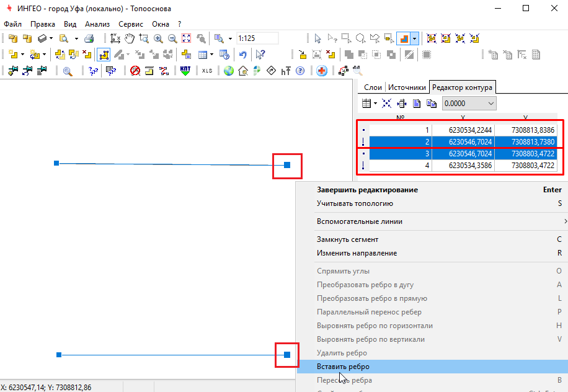Select the polygon selection tool
The width and height of the screenshot is (568, 392).
(375, 38)
